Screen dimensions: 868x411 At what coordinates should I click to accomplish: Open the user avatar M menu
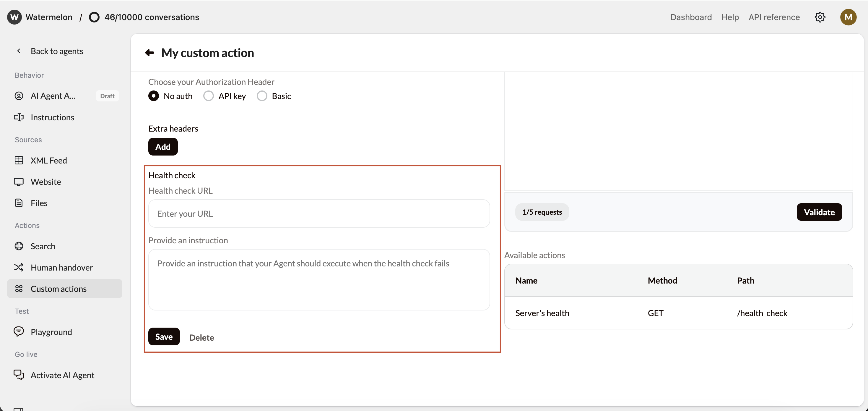coord(848,17)
